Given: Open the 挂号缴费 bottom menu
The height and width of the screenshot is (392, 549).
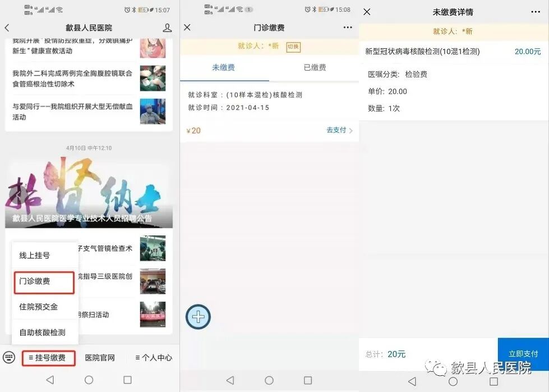Looking at the screenshot, I should coord(48,357).
